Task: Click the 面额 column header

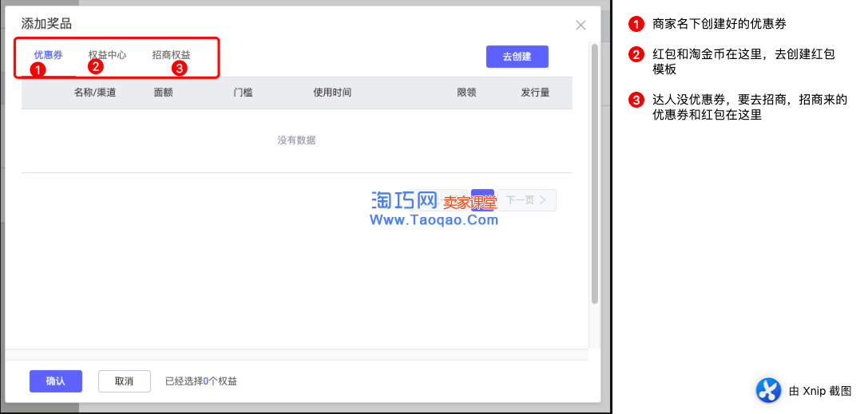Action: pos(164,93)
